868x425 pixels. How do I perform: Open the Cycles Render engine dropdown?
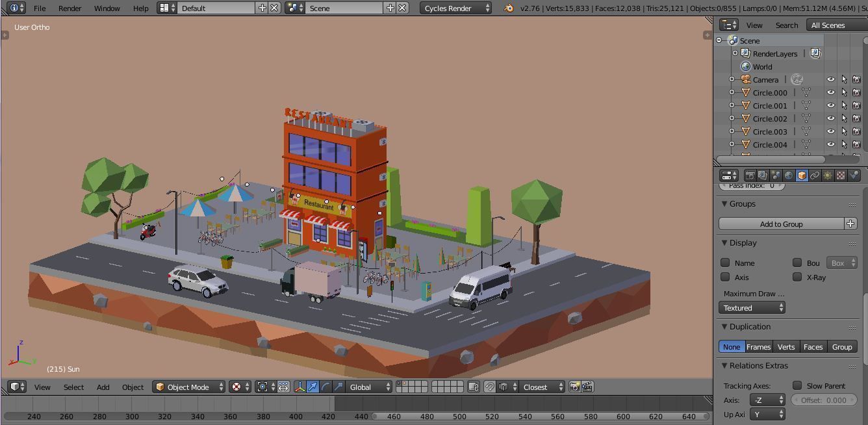pyautogui.click(x=456, y=8)
